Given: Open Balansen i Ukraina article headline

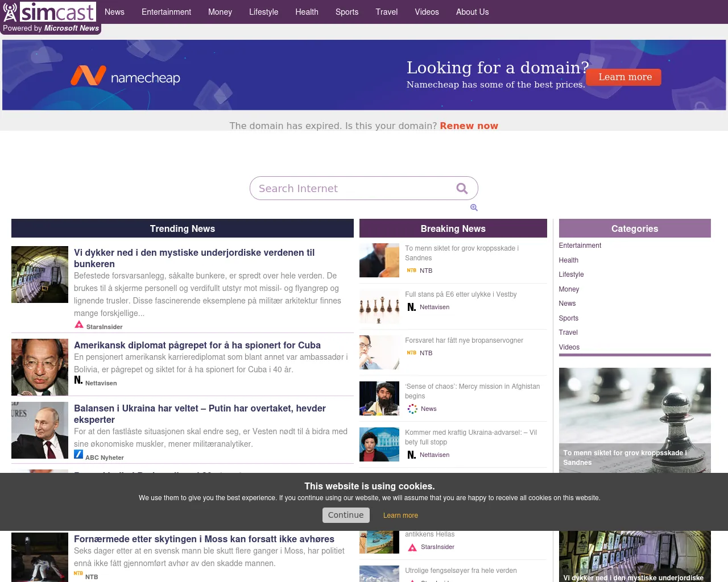Looking at the screenshot, I should pyautogui.click(x=200, y=414).
